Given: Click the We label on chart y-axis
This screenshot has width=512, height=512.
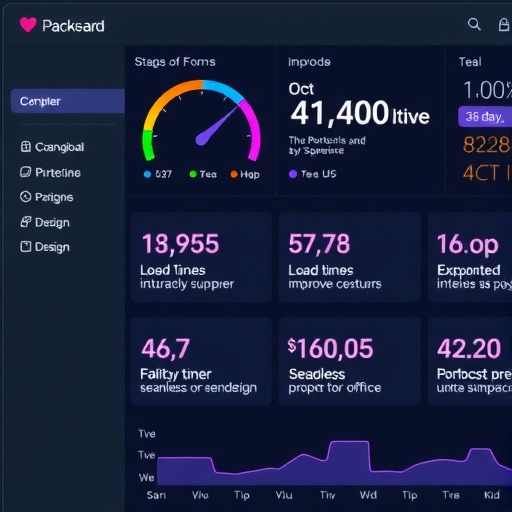Looking at the screenshot, I should [147, 477].
